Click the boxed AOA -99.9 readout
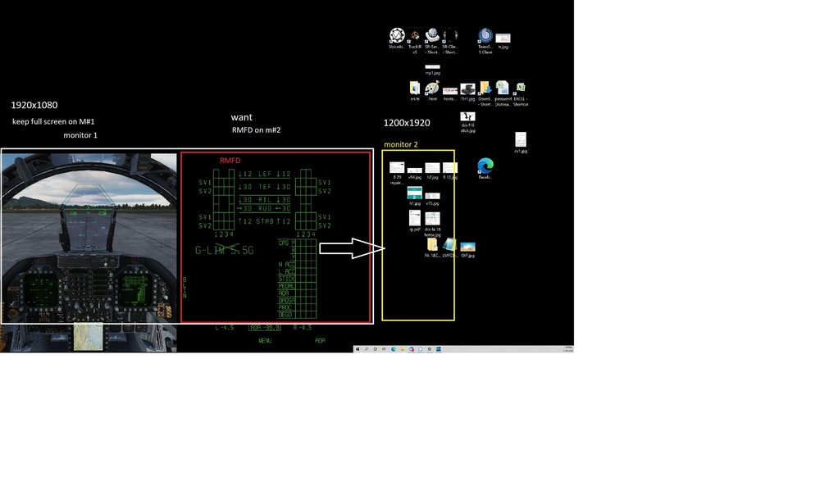The image size is (820, 504). (265, 328)
